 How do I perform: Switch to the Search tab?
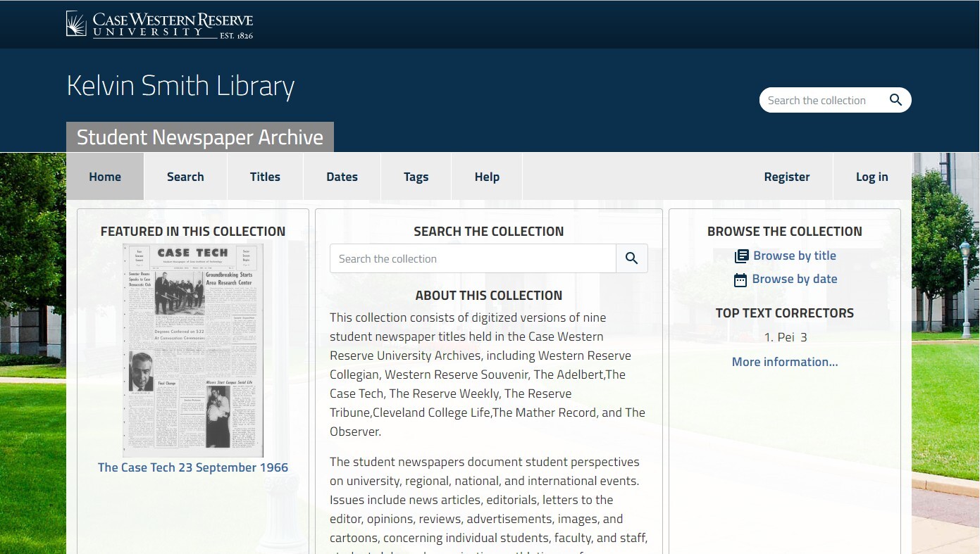point(185,177)
